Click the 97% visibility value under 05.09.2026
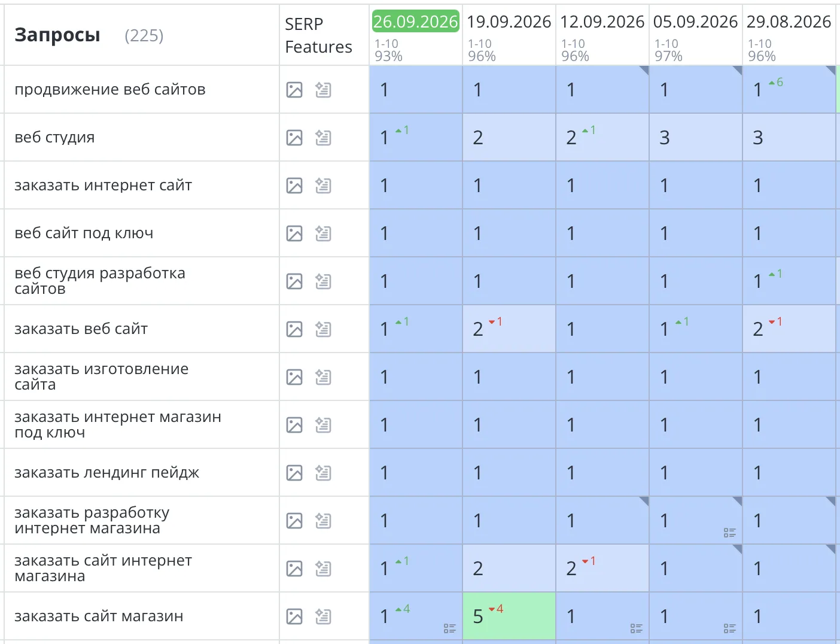The height and width of the screenshot is (644, 840). [668, 56]
